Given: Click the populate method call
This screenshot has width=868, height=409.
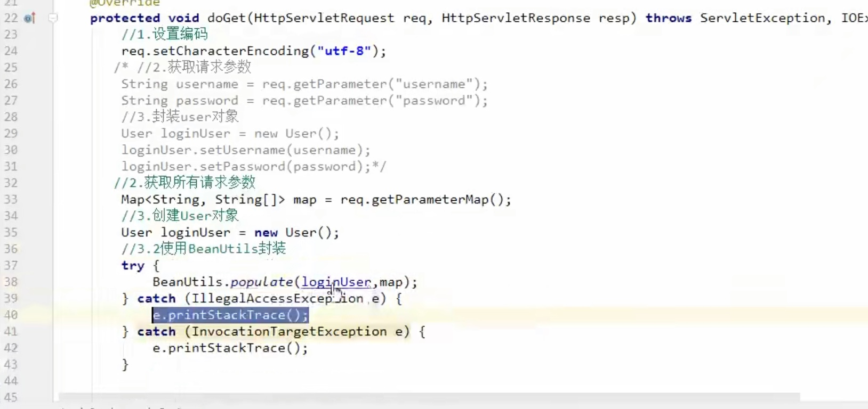Looking at the screenshot, I should coord(262,282).
